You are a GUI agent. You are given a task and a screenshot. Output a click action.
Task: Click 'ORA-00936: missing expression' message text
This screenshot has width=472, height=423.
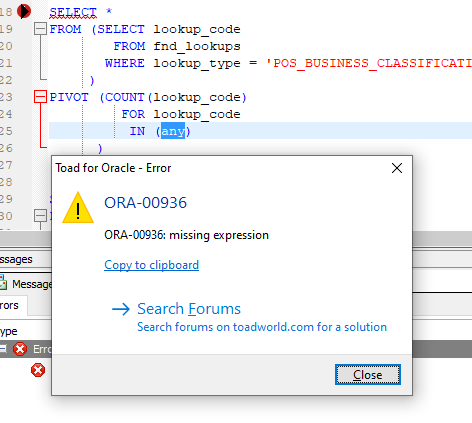click(x=186, y=235)
